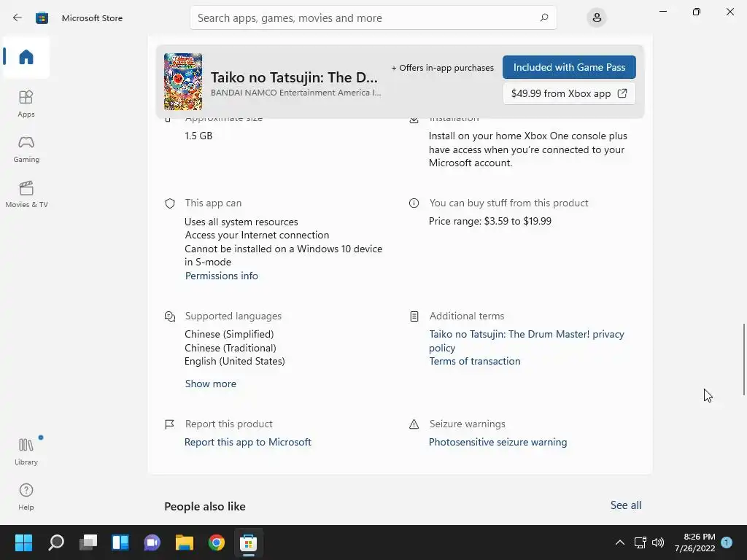Screen dimensions: 747x560
Task: Click the Supported languages icon
Action: pos(169,316)
